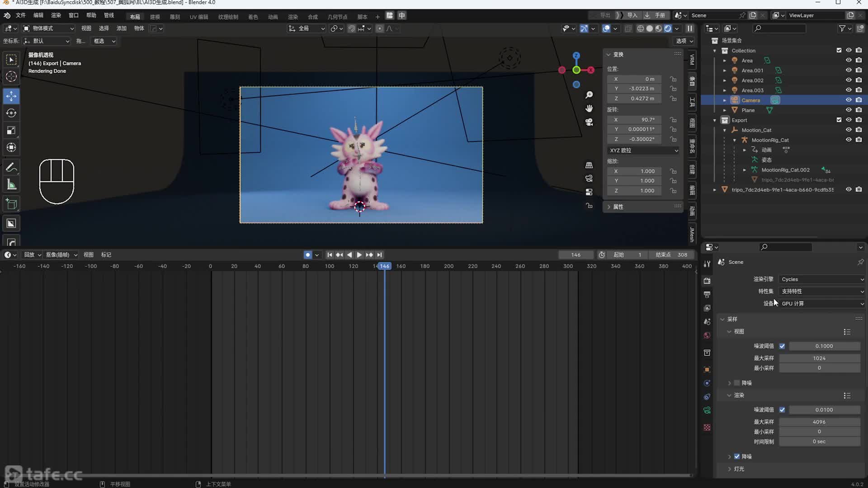868x488 pixels.
Task: Open Texture properties tab
Action: [707, 427]
